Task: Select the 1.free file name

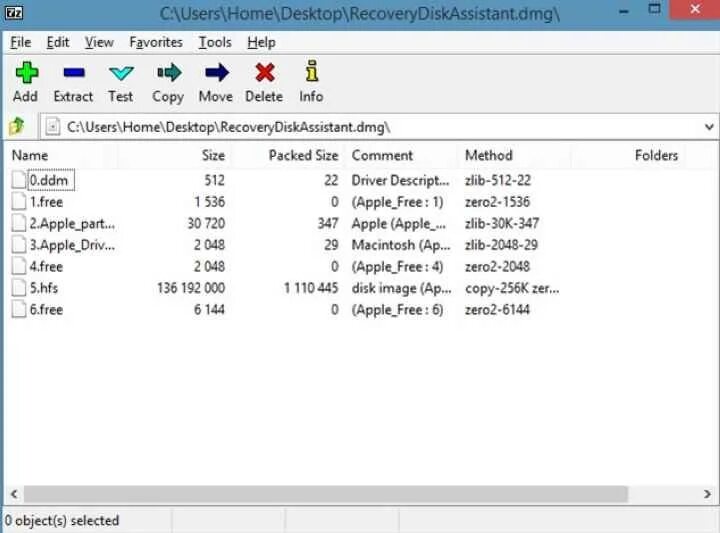Action: click(46, 202)
